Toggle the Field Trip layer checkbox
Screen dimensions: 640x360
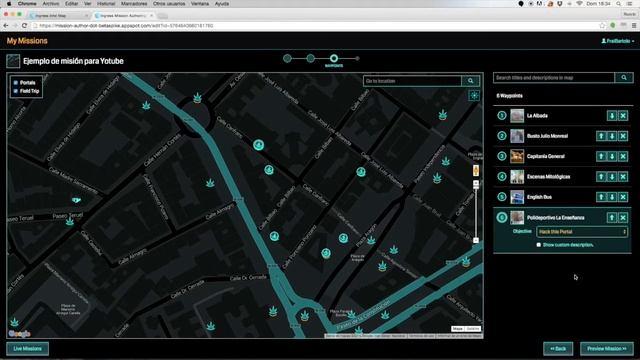tap(16, 91)
